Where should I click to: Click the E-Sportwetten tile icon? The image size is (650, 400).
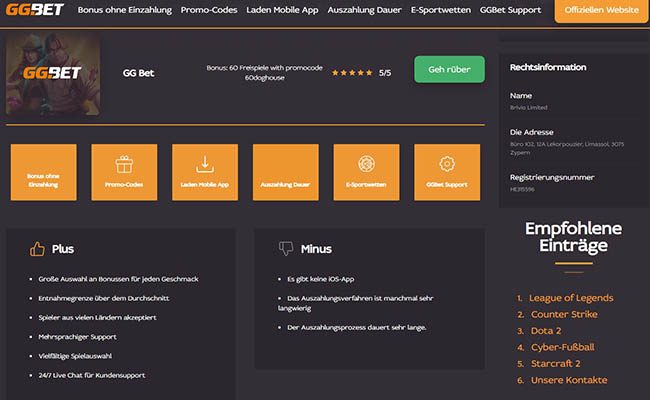(x=366, y=164)
